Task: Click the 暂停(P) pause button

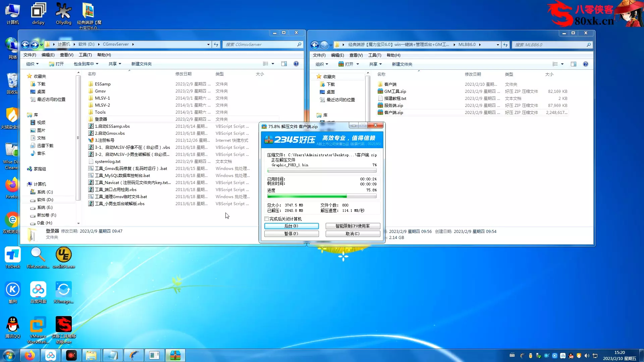Action: 291,234
